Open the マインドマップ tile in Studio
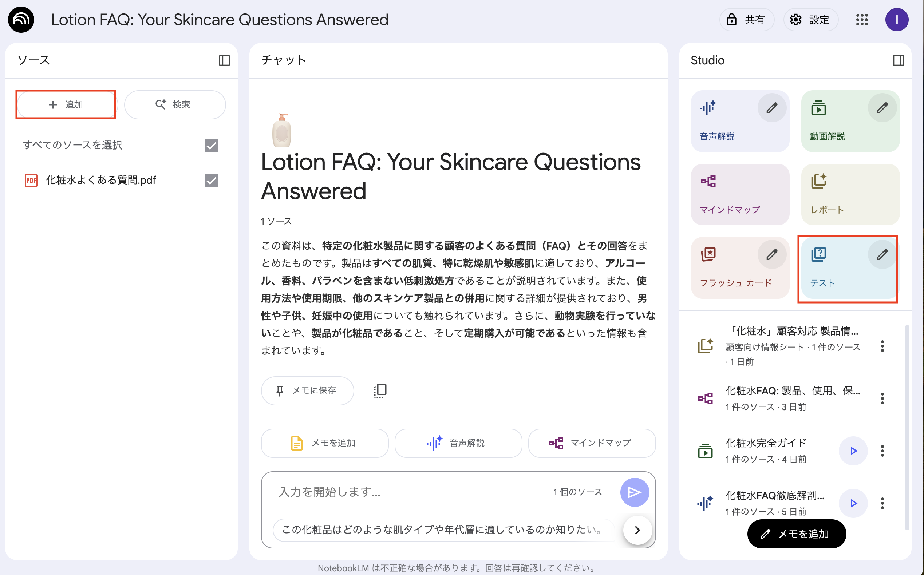Image resolution: width=924 pixels, height=575 pixels. click(739, 194)
